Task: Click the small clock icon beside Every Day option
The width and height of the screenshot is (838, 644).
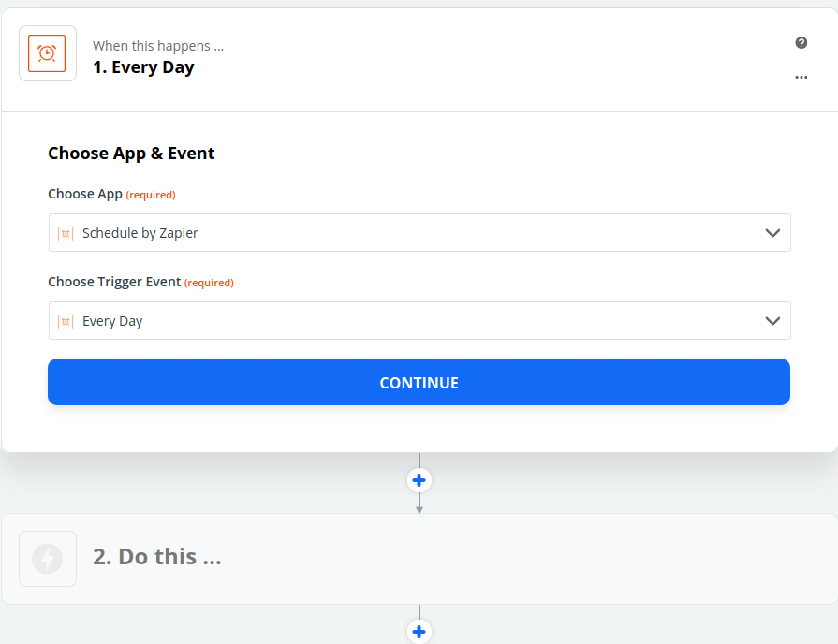Action: tap(66, 322)
